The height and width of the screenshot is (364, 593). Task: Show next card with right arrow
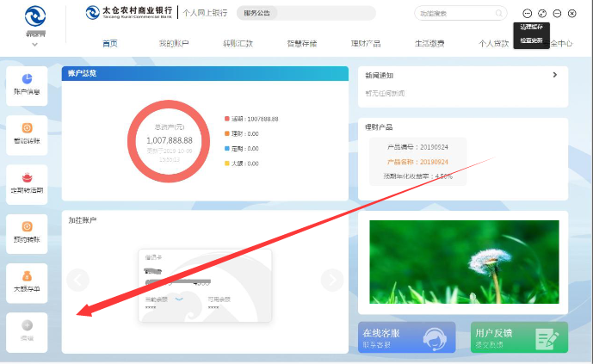click(x=332, y=280)
